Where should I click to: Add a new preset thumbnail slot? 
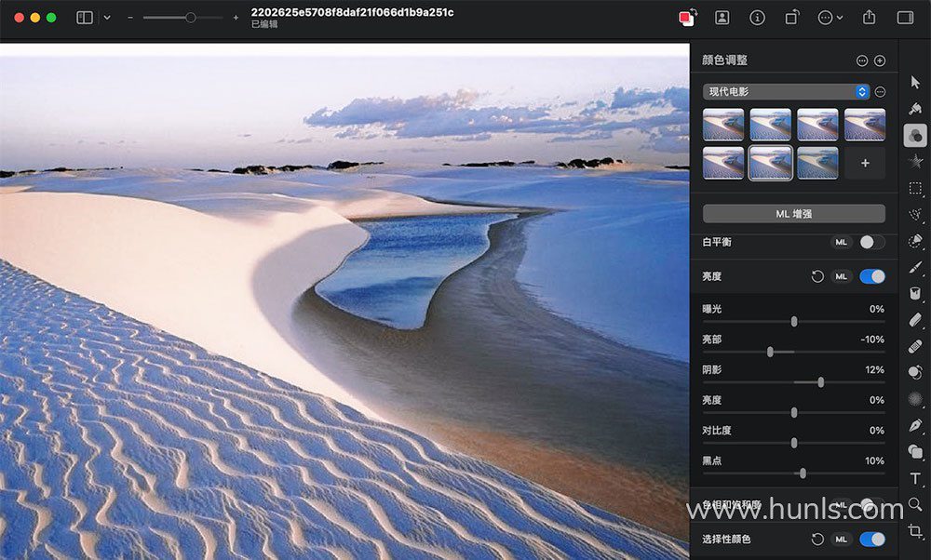click(865, 163)
